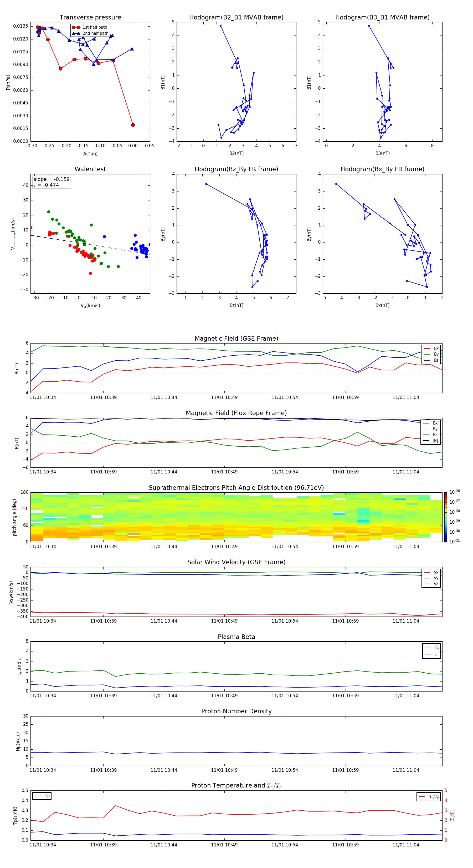Screen dimensions: 473x868
Task: Click the 'Vy' legend entry
Action: [431, 578]
